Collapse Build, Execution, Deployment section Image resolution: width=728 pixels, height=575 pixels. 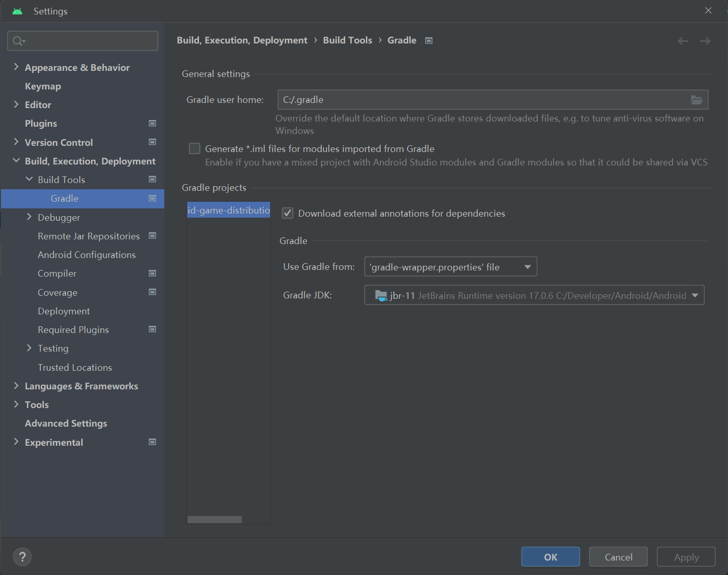[x=16, y=160]
